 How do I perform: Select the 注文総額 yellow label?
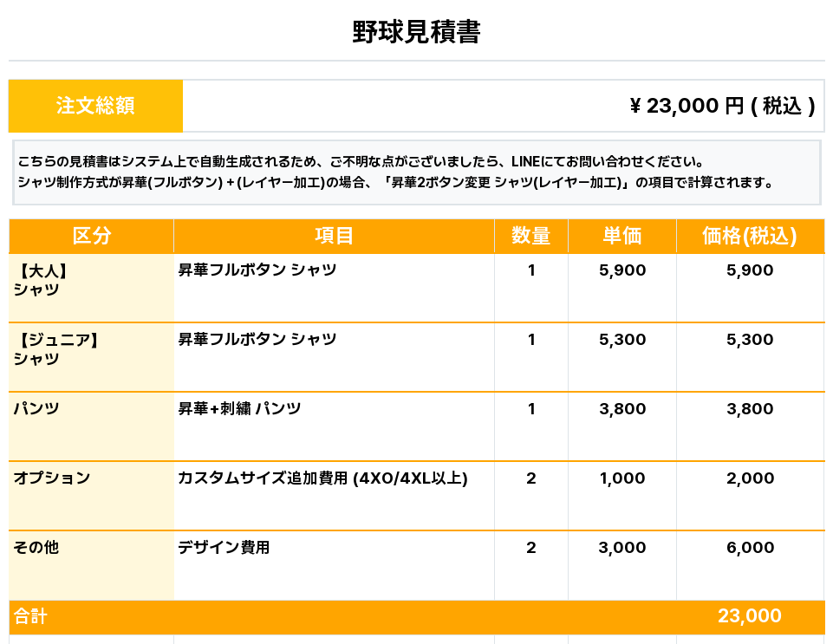[x=95, y=106]
